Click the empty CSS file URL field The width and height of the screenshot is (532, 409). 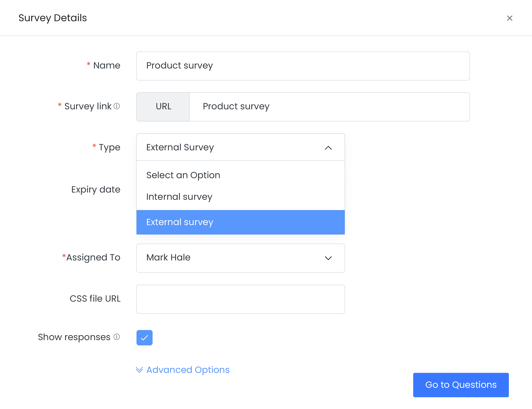click(x=240, y=299)
